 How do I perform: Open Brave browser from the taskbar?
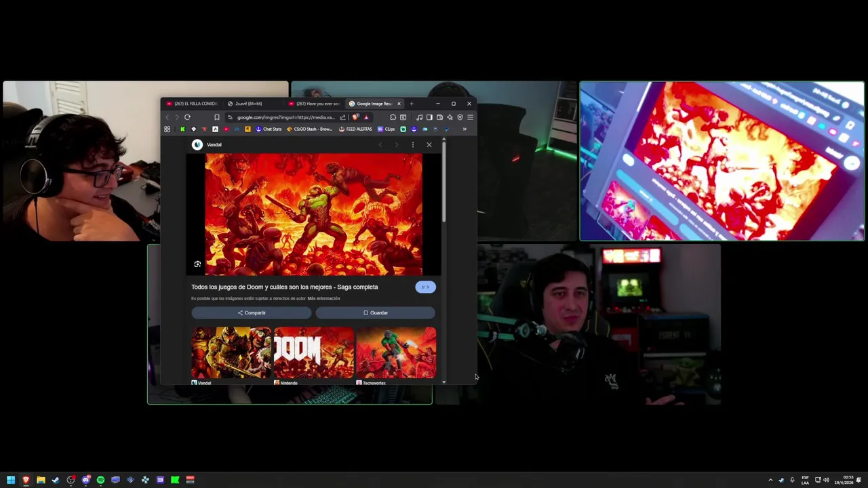(x=26, y=480)
